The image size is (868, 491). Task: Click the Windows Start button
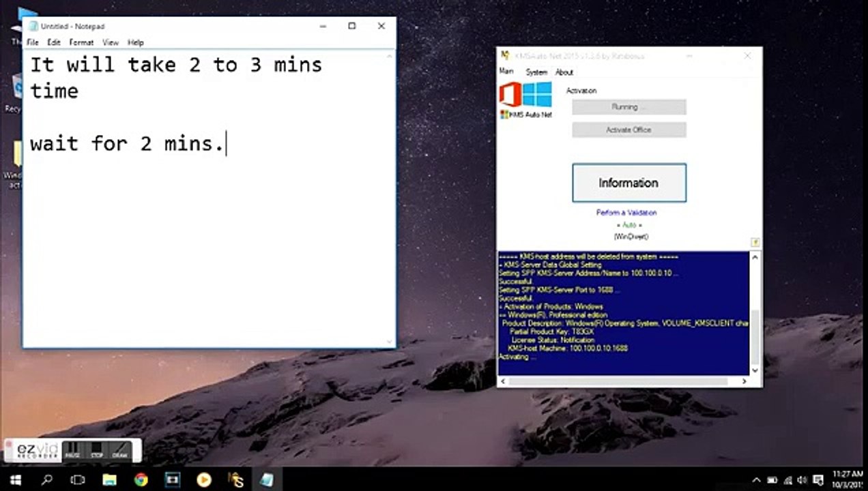pos(15,479)
